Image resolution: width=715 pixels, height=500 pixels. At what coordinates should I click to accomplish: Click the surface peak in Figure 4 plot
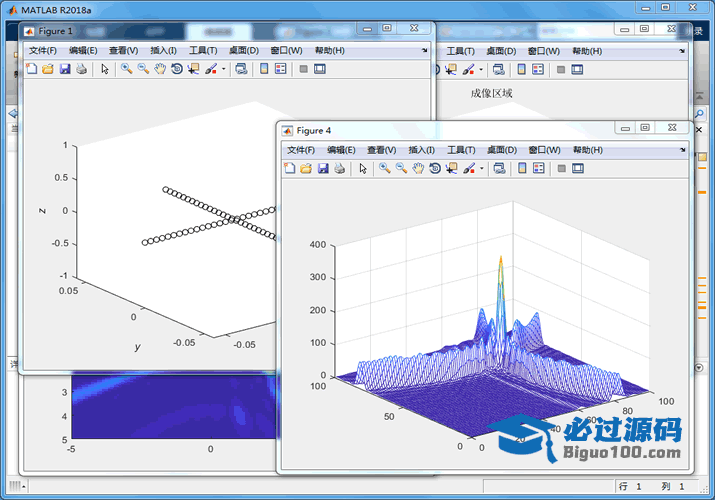pyautogui.click(x=501, y=260)
